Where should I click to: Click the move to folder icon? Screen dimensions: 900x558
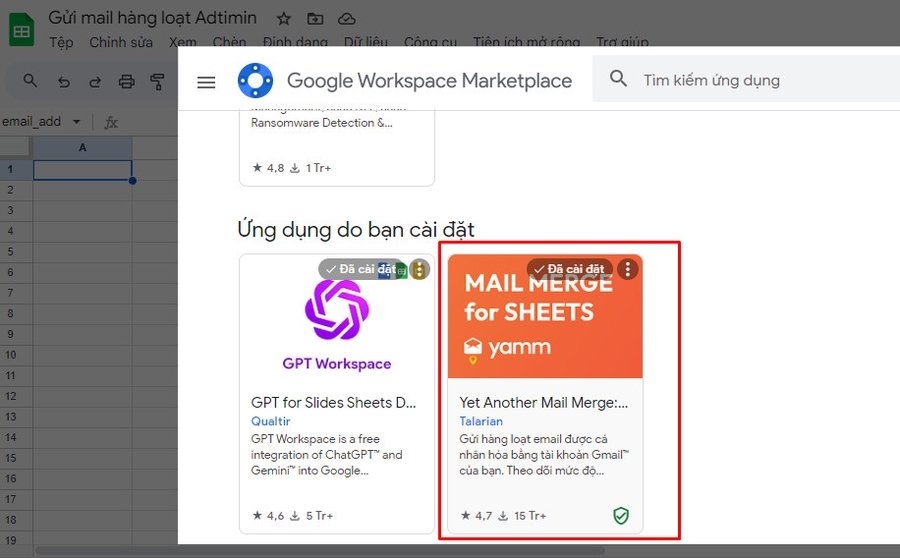click(315, 19)
